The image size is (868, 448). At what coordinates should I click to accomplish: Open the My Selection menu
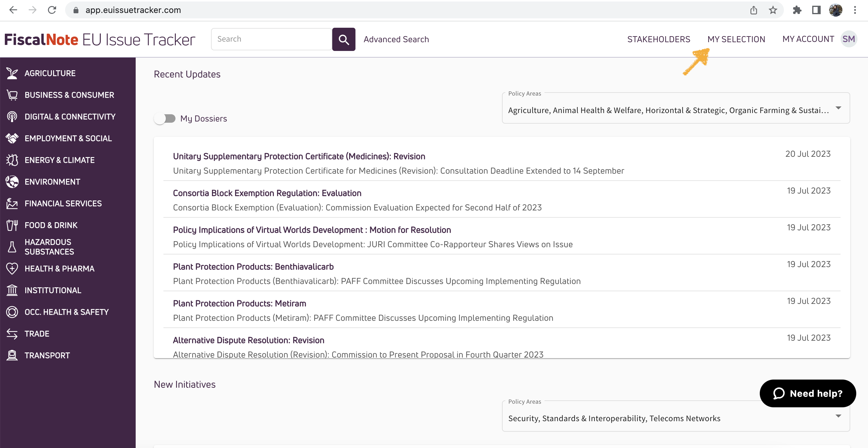(x=736, y=39)
